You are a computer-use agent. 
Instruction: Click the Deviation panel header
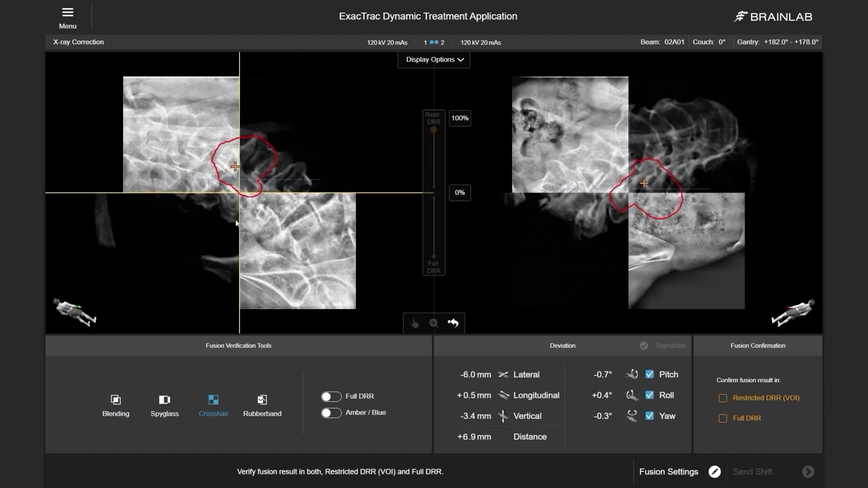[562, 346]
